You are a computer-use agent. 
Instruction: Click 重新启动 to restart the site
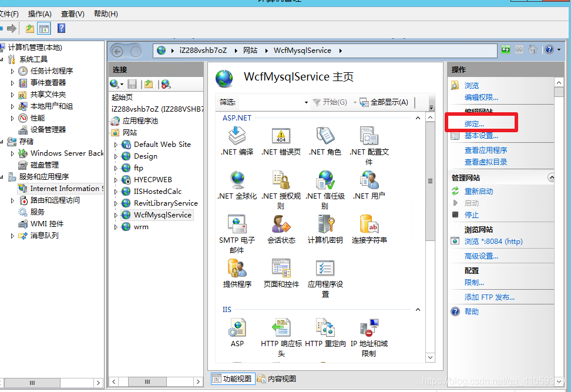479,191
